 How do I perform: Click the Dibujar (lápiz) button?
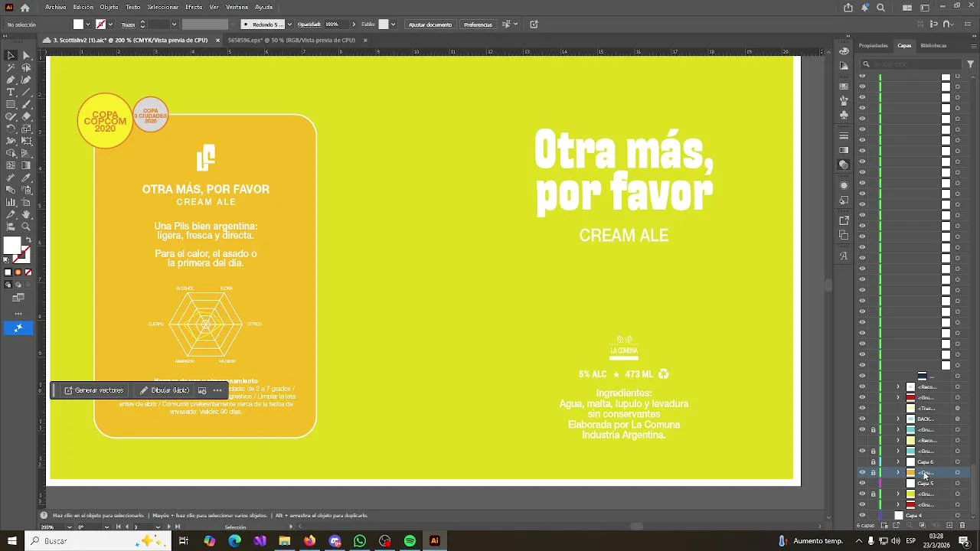click(164, 390)
